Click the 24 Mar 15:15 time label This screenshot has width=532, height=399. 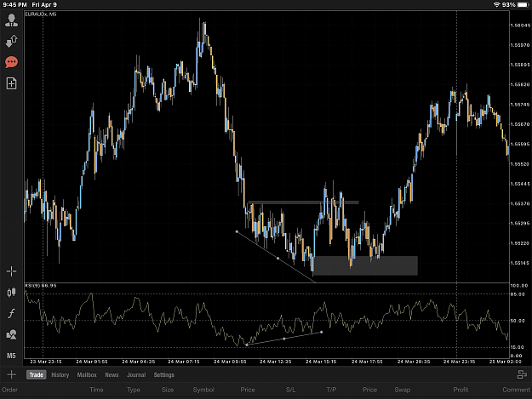tap(321, 362)
